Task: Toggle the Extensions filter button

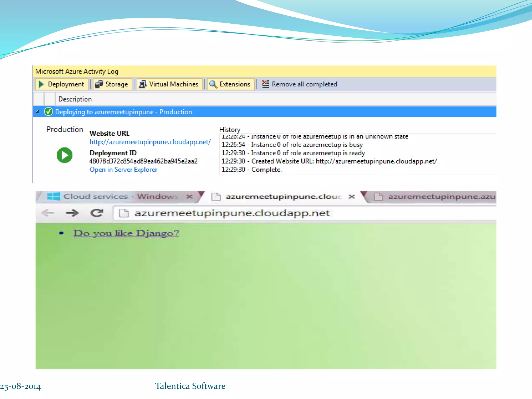Action: tap(231, 84)
